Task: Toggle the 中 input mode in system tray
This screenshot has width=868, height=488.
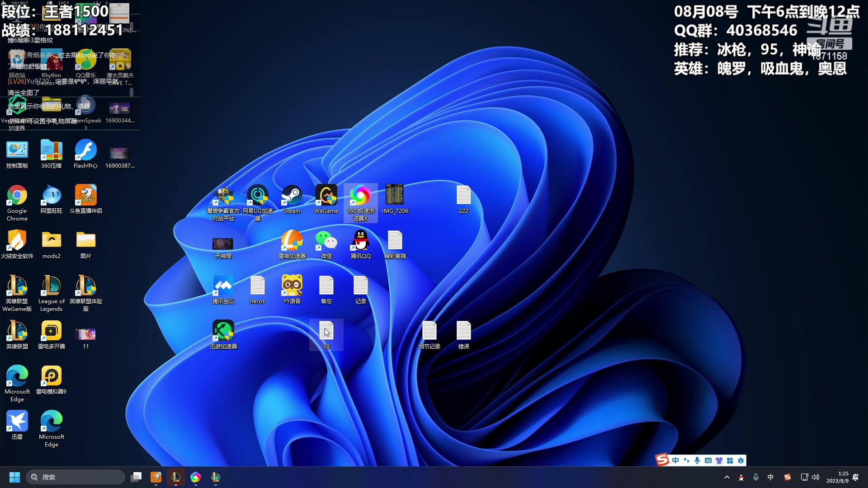Action: [x=771, y=477]
